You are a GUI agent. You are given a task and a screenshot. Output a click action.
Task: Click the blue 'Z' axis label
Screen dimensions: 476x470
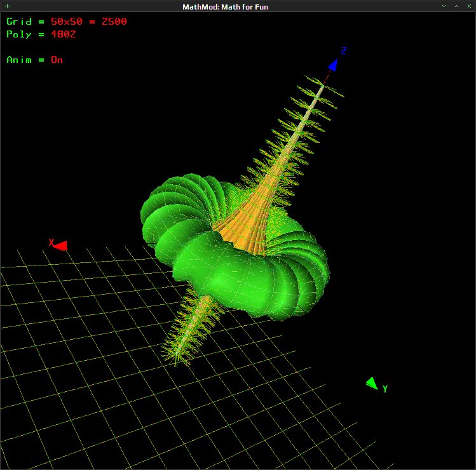coord(344,51)
